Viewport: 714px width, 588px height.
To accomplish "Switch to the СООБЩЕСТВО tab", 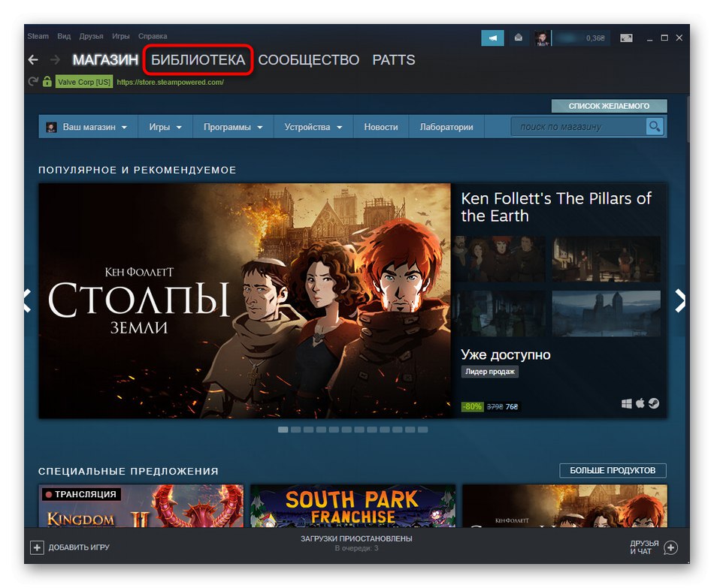I will pos(309,59).
